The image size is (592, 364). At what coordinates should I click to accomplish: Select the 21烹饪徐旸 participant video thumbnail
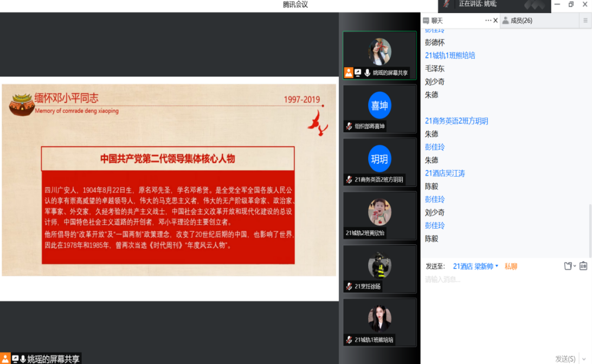click(x=379, y=268)
